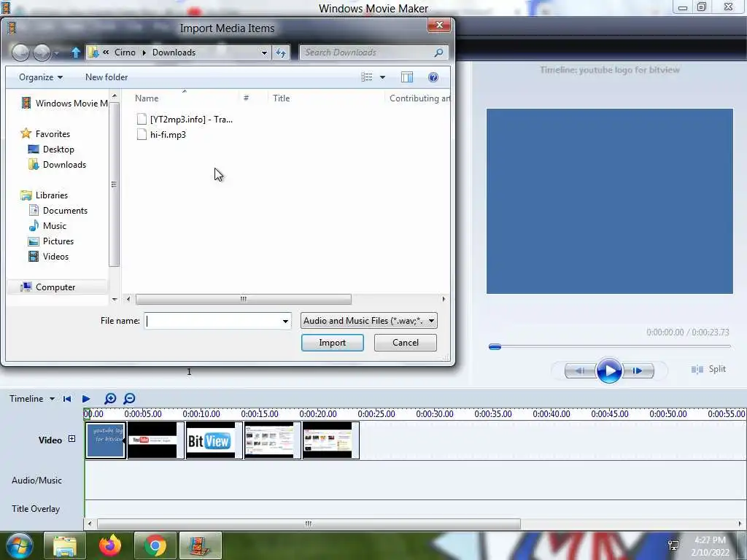Show the preview pane icon
Screen dimensions: 747x560
coord(407,77)
